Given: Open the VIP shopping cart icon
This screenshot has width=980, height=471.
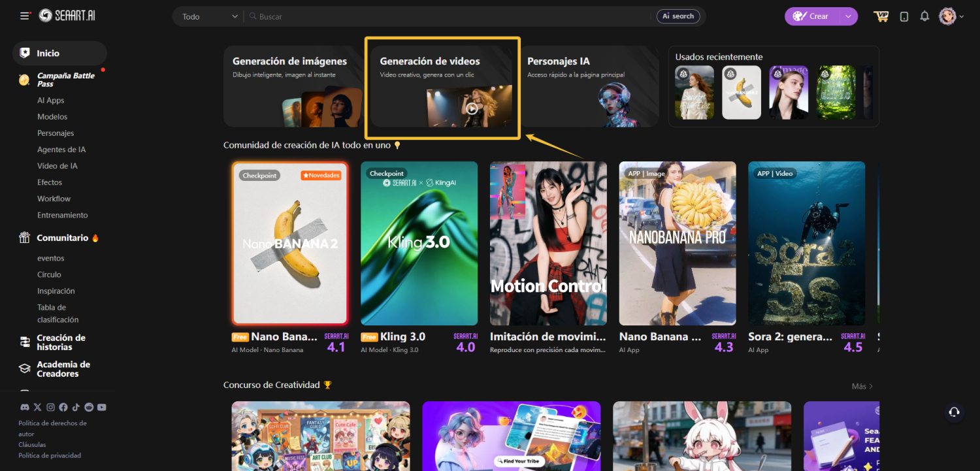Looking at the screenshot, I should pyautogui.click(x=881, y=16).
